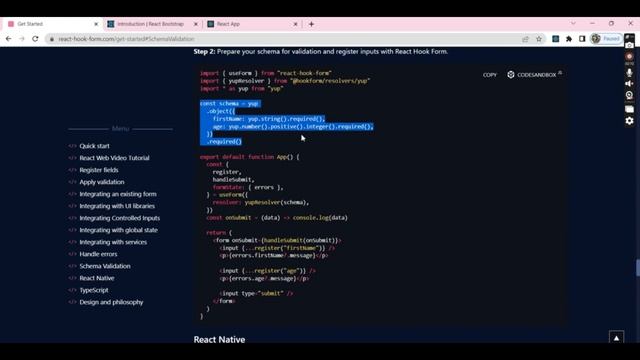Go to Handle errors section

[x=98, y=254]
